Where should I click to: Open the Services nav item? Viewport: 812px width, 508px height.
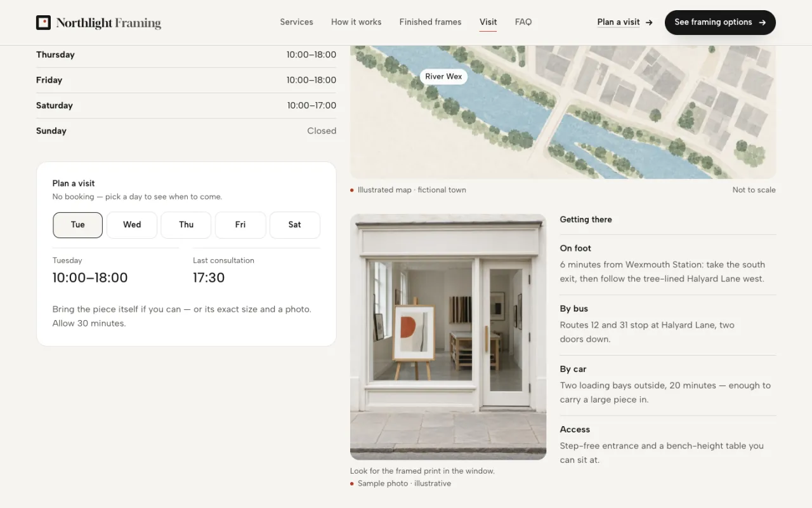click(296, 22)
